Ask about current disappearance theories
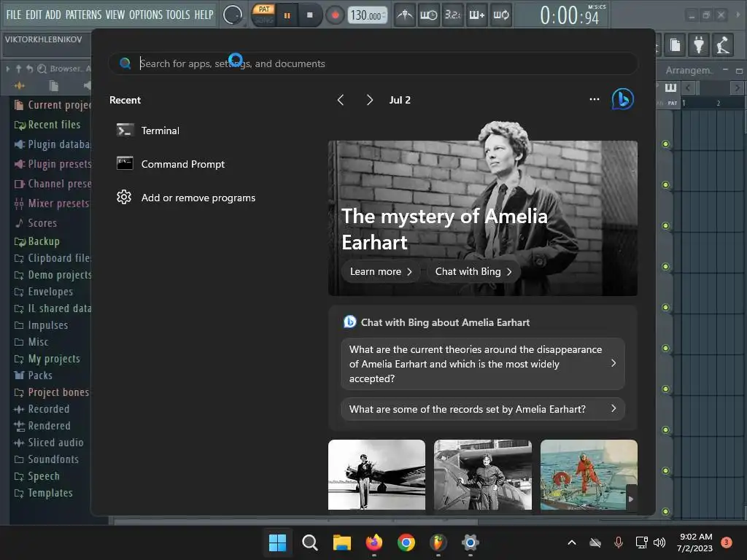This screenshot has height=560, width=747. [x=483, y=364]
